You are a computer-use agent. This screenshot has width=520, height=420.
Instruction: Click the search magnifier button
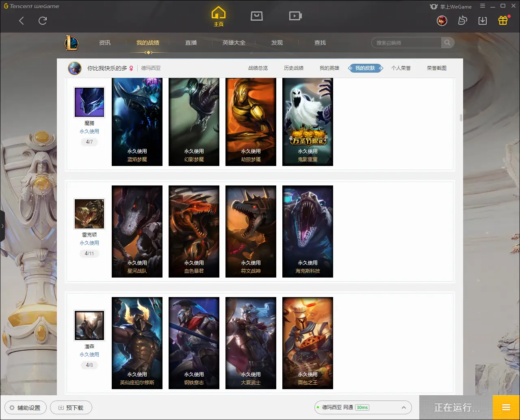pyautogui.click(x=447, y=43)
